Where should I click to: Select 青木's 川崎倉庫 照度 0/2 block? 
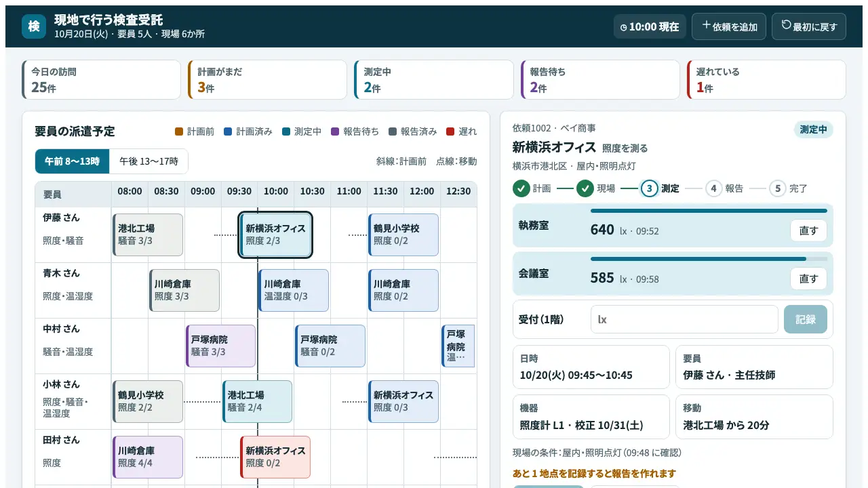(x=403, y=291)
